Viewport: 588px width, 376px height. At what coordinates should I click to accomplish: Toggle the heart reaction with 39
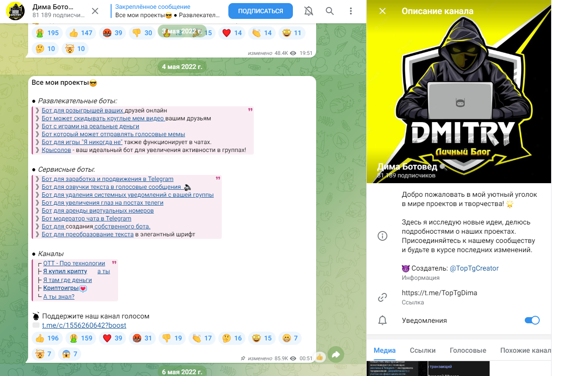tap(112, 338)
